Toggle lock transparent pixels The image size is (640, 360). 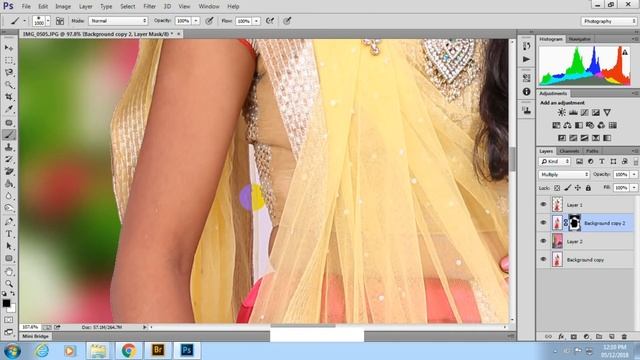pyautogui.click(x=557, y=188)
